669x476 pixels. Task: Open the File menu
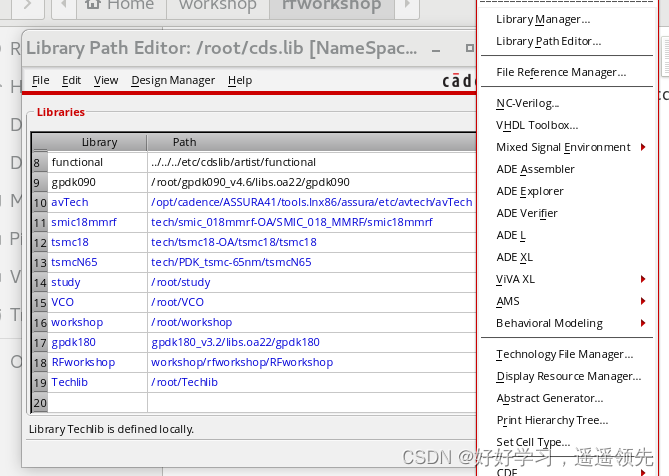[41, 80]
